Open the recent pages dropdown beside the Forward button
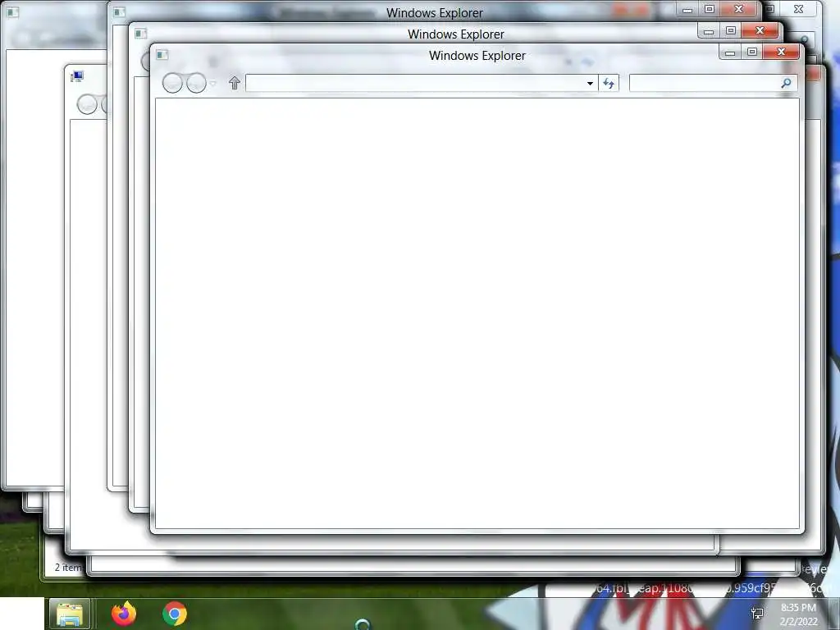The width and height of the screenshot is (840, 630). coord(212,83)
